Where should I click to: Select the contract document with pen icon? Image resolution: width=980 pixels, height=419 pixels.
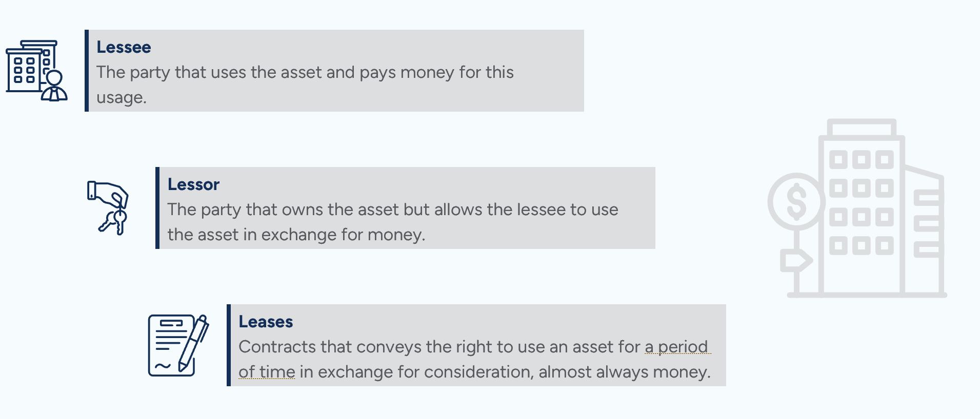point(177,345)
